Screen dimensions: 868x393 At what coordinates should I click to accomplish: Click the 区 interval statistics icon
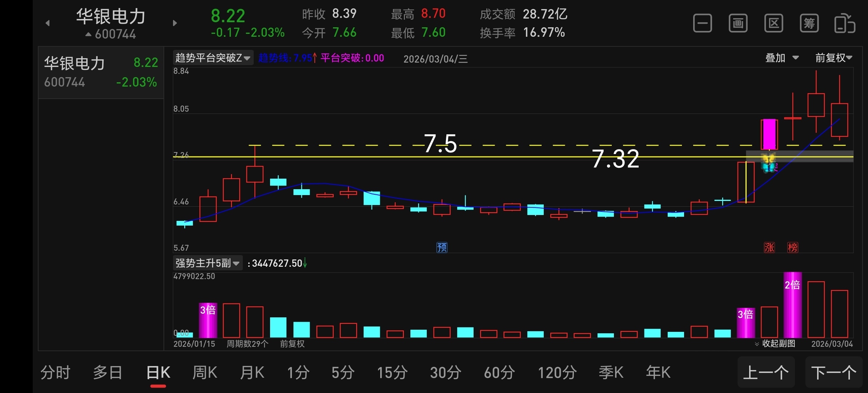click(773, 24)
